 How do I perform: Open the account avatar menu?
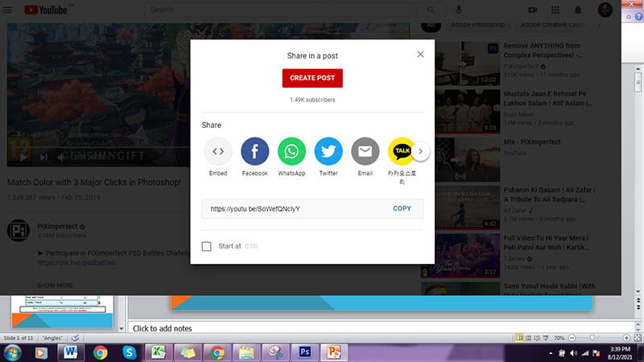click(x=605, y=10)
